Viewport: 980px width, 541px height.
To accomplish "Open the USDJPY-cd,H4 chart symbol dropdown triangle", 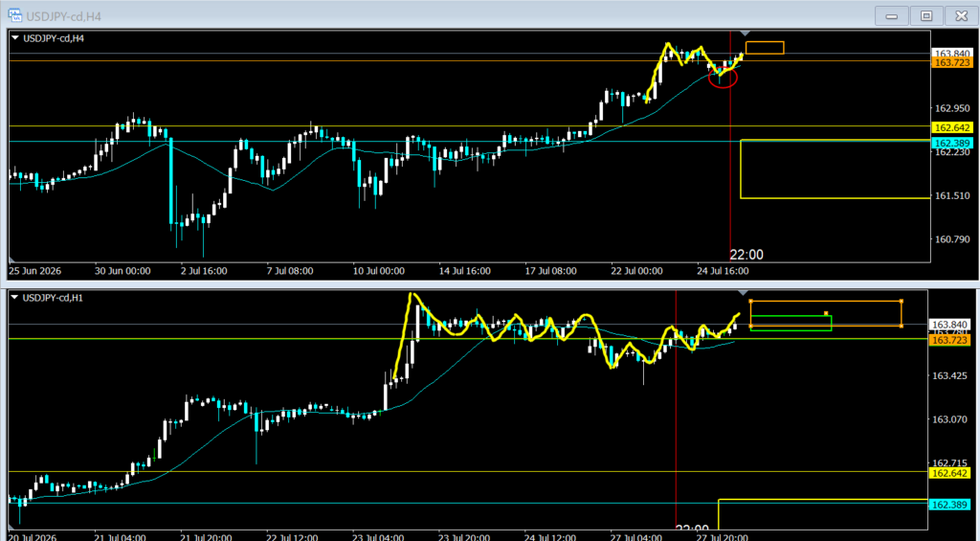I will coord(15,38).
